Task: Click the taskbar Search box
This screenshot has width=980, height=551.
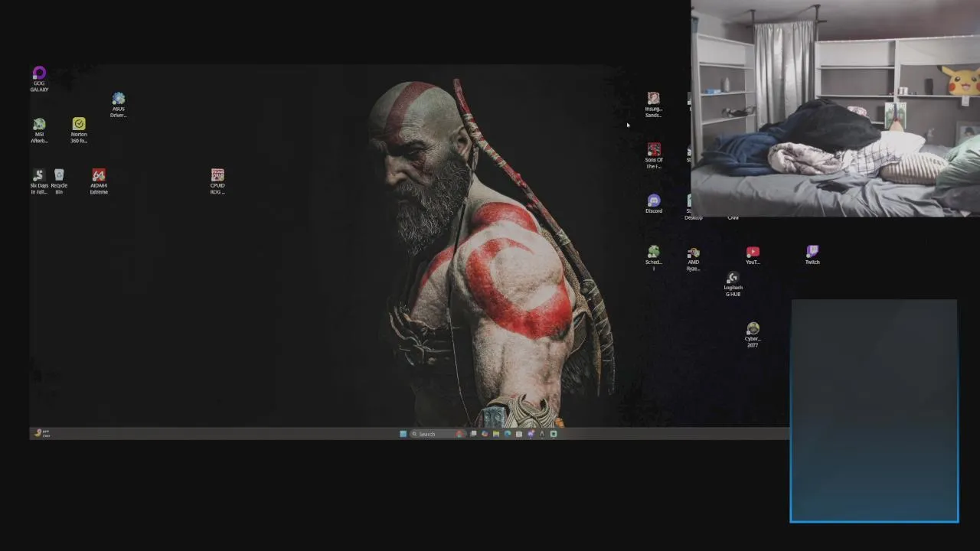Action: [438, 434]
